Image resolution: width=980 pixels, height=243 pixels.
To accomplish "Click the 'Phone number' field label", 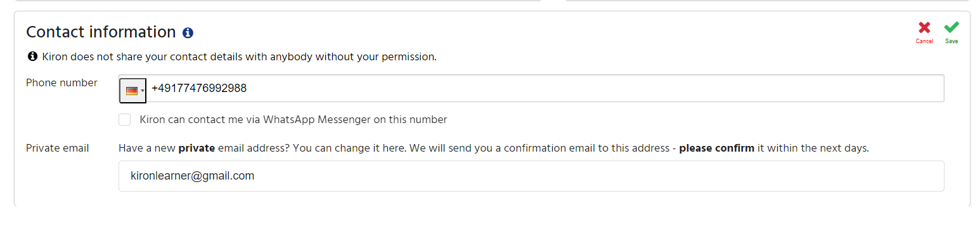I will [61, 82].
